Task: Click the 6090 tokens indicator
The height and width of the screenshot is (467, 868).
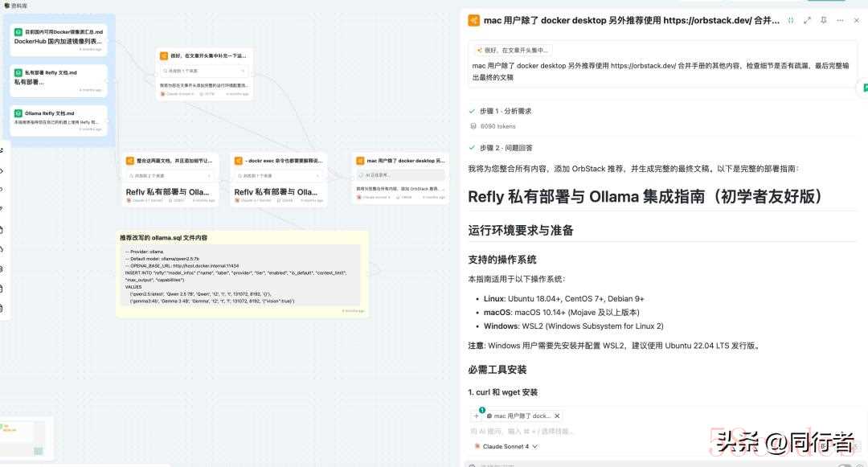Action: tap(493, 126)
